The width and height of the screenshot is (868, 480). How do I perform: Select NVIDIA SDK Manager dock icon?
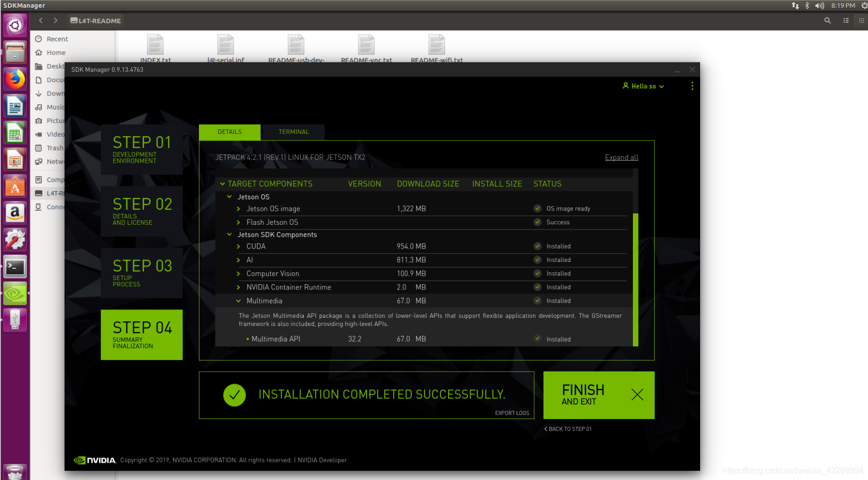[x=15, y=294]
